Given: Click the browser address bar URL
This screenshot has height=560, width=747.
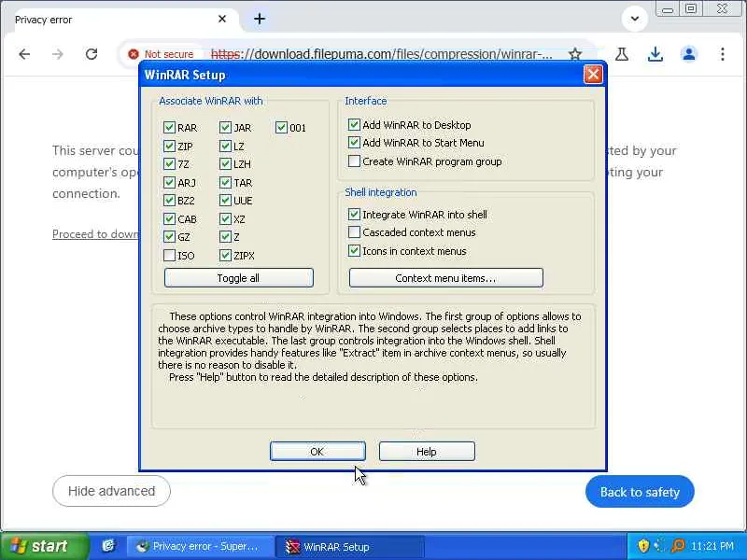Looking at the screenshot, I should click(381, 54).
